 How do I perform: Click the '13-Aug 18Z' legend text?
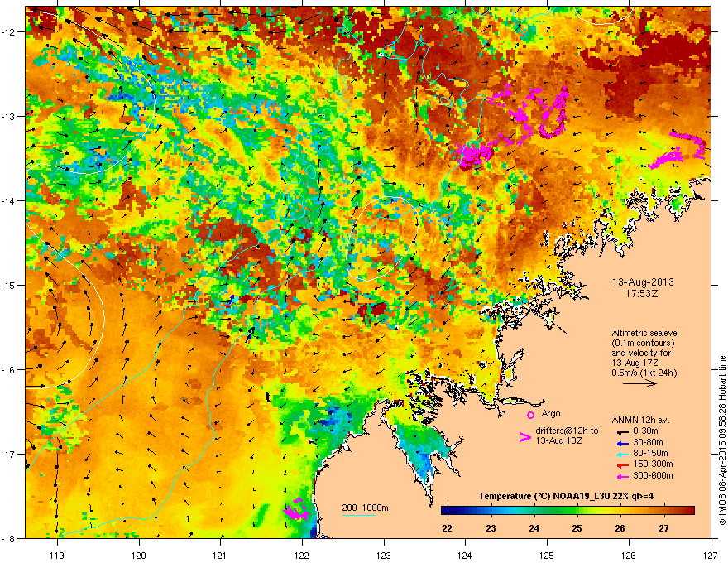(558, 440)
